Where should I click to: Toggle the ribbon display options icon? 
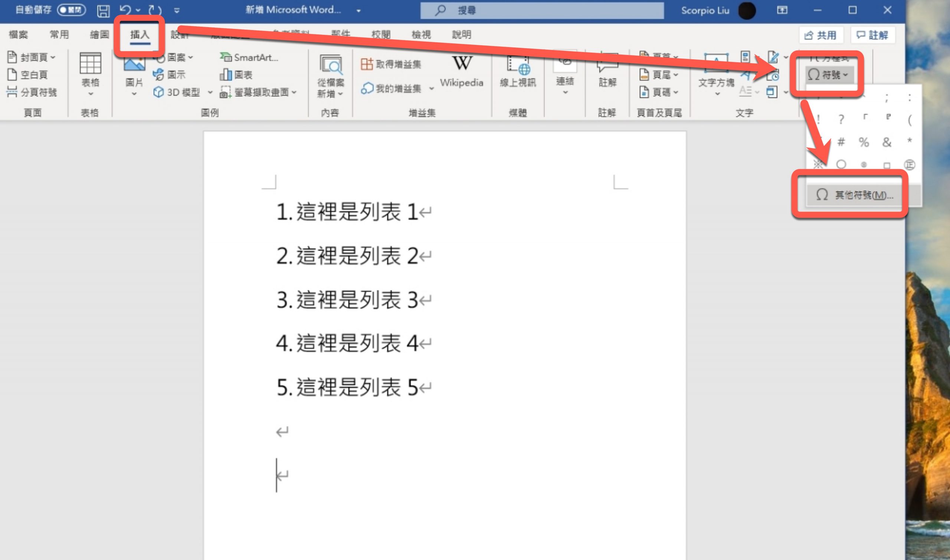(782, 10)
